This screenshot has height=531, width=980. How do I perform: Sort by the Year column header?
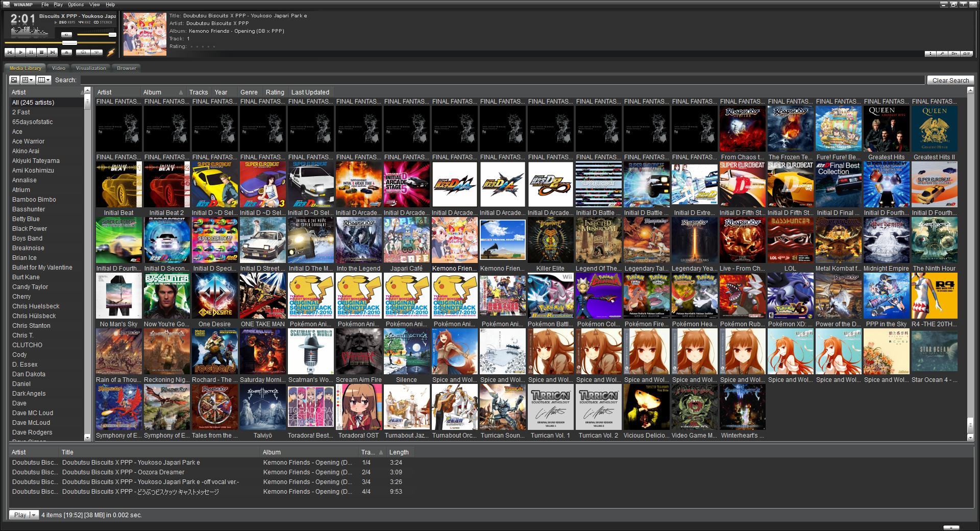(225, 92)
